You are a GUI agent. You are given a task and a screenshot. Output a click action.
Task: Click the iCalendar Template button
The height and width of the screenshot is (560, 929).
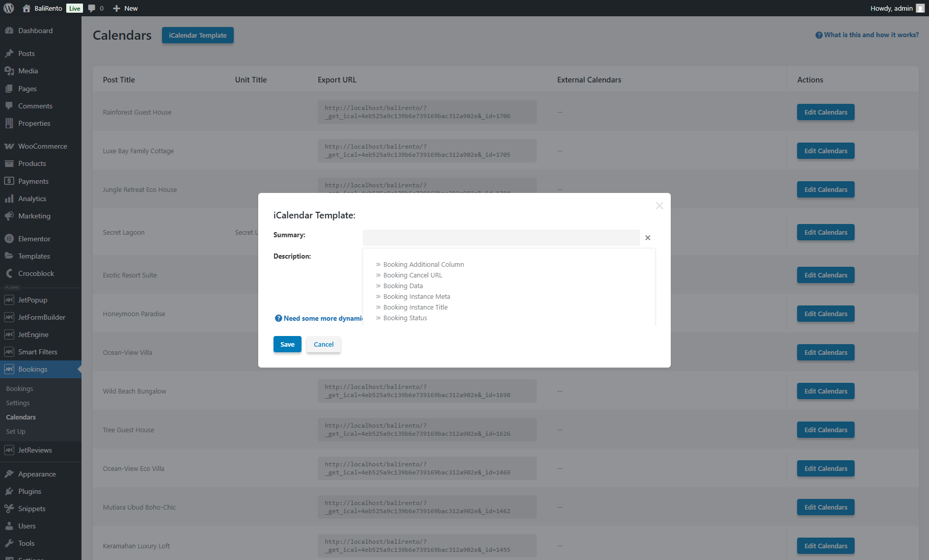pyautogui.click(x=198, y=35)
